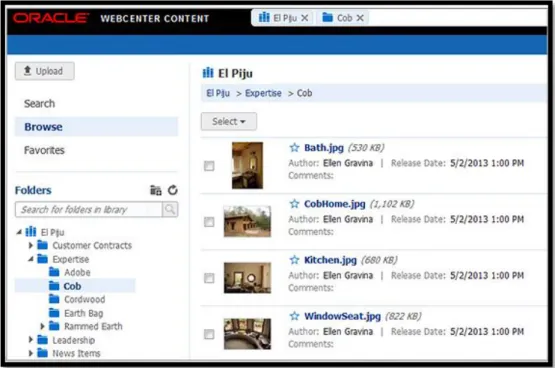
Task: Click the El Piju library icon in tree
Action: 31,232
